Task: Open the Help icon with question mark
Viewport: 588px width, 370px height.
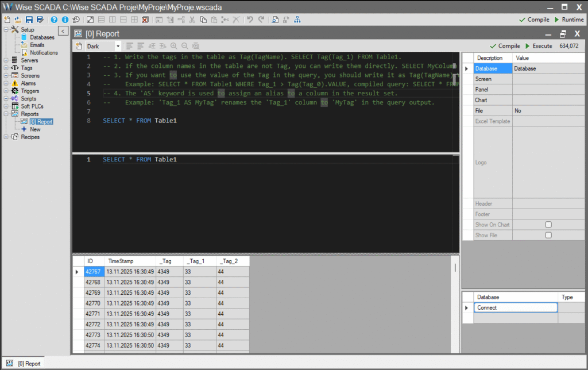Action: (x=53, y=19)
